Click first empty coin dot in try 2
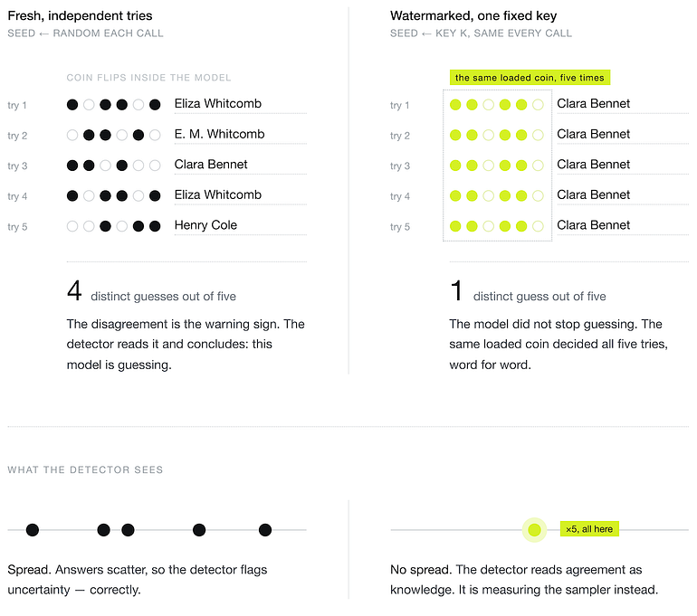This screenshot has height=616, width=697. coord(72,135)
